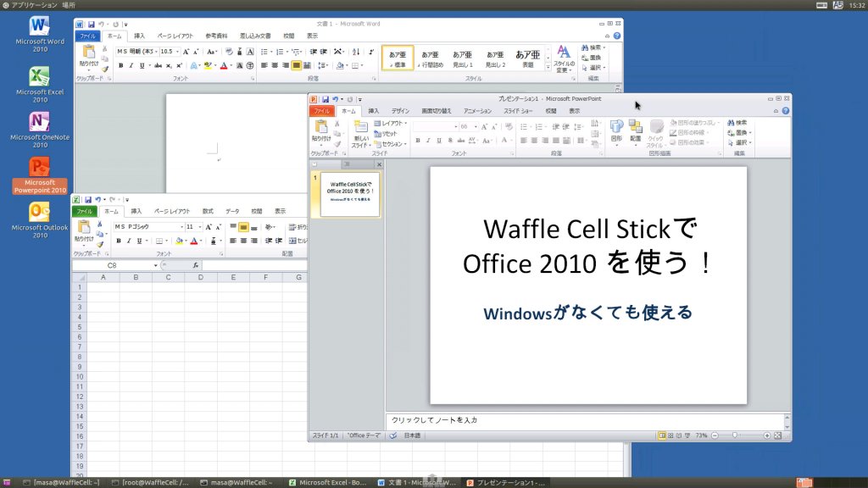Toggle Middle Align in Excel alignment group
The width and height of the screenshot is (868, 488).
point(243,227)
